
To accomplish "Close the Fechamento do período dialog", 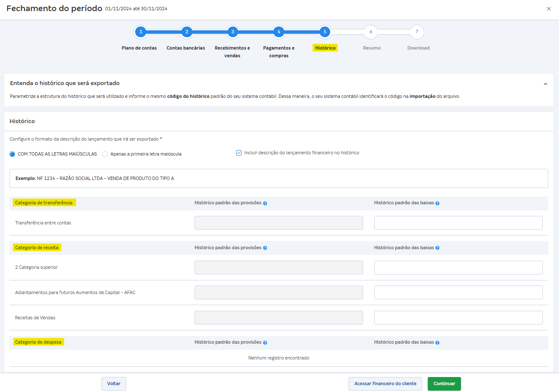I will click(x=549, y=9).
